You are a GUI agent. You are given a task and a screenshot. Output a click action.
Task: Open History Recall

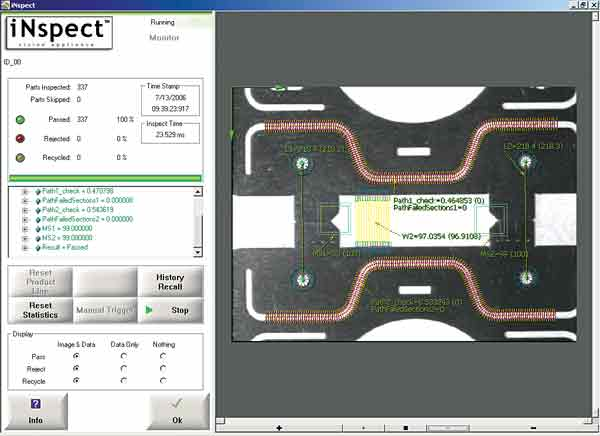tap(169, 282)
